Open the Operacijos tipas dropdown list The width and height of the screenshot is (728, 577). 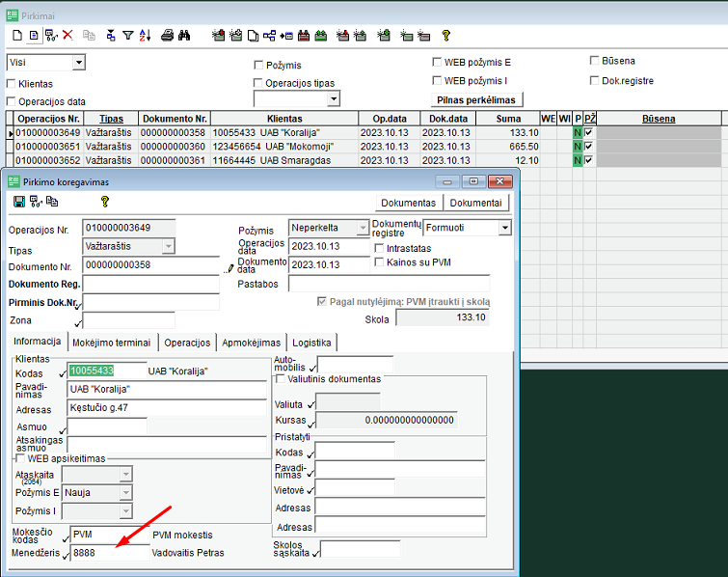[334, 98]
